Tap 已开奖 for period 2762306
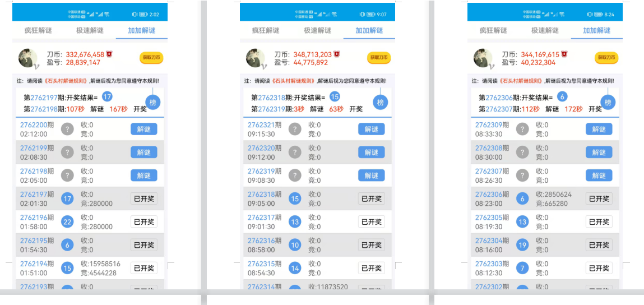 (x=599, y=199)
